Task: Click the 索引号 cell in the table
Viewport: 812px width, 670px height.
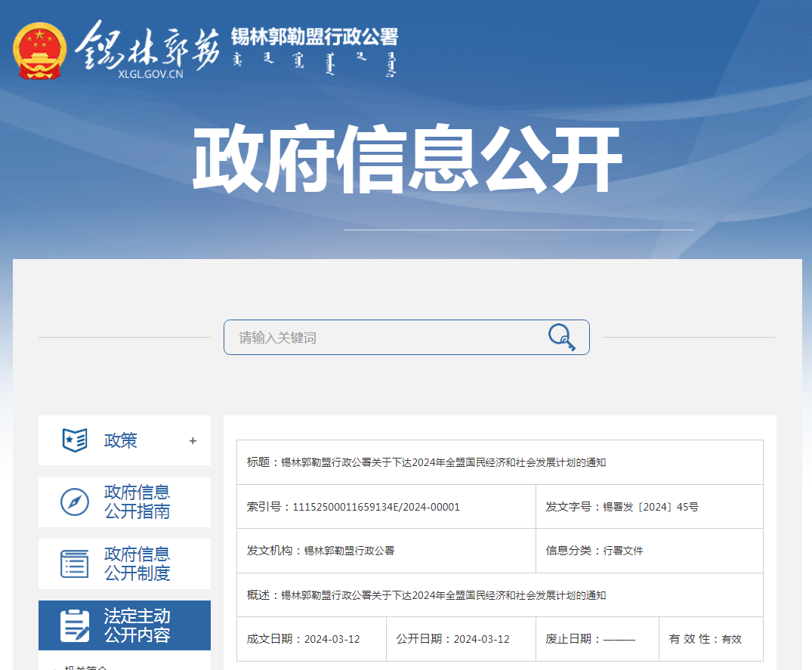Action: pyautogui.click(x=385, y=507)
